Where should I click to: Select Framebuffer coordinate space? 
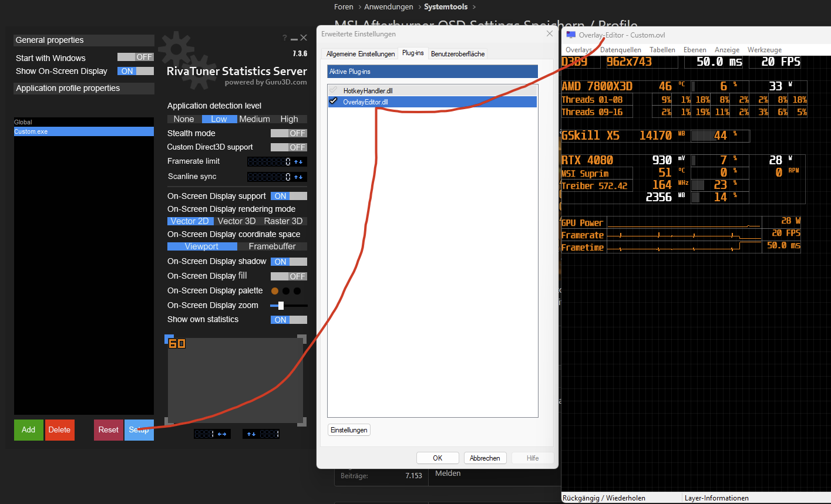coord(272,246)
